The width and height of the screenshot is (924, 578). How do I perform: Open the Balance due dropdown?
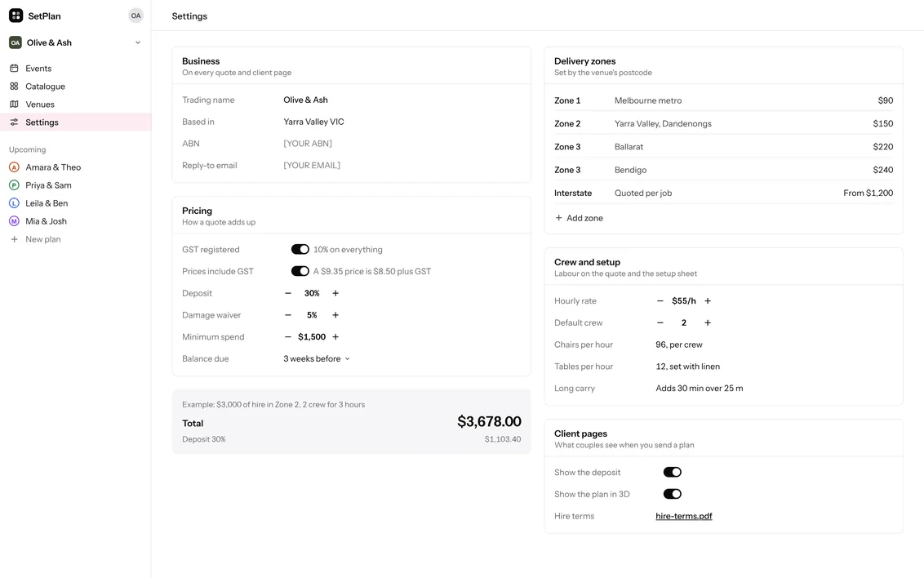[317, 358]
